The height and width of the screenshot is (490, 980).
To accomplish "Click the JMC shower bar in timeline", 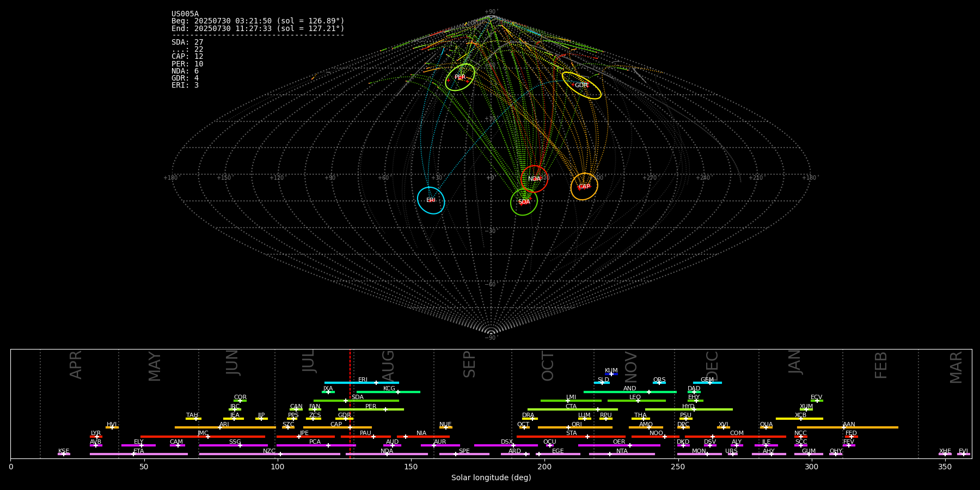I will click(x=203, y=437).
